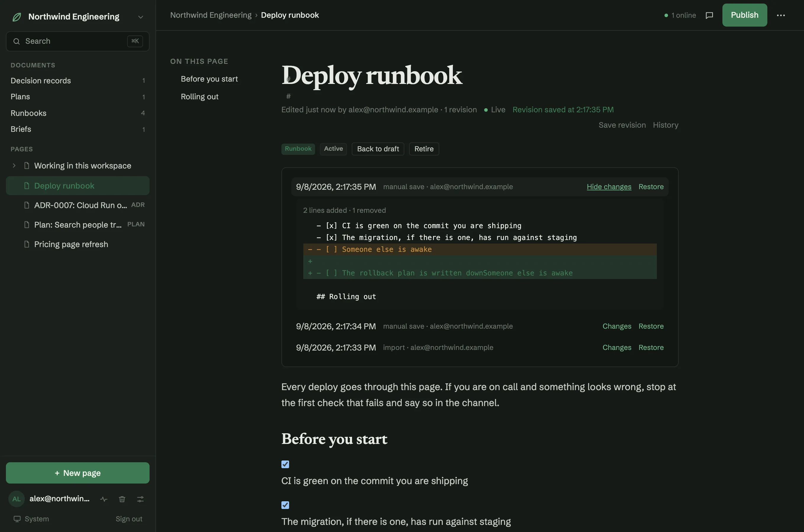Viewport: 804px width, 532px height.
Task: Click the Deploy runbook title heading
Action: 372,75
